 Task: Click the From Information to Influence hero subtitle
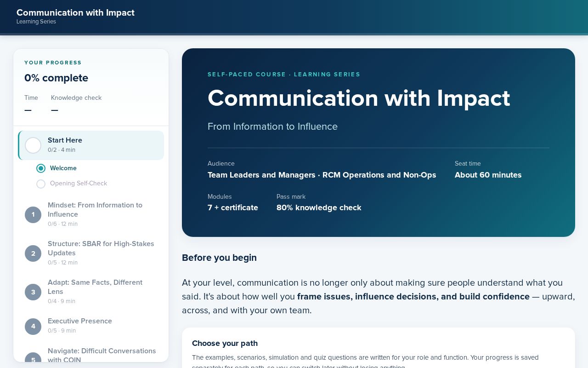(x=272, y=126)
